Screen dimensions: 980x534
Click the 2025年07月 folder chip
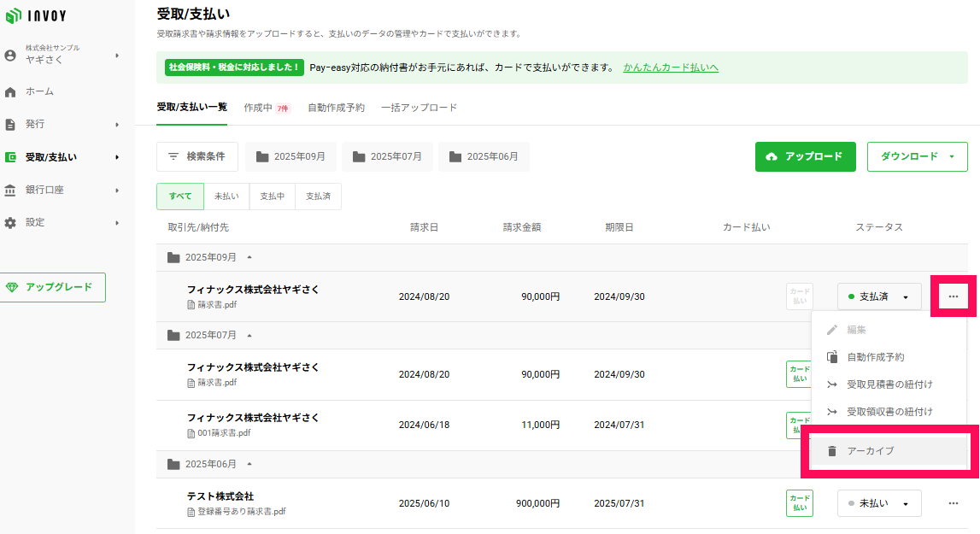click(387, 156)
